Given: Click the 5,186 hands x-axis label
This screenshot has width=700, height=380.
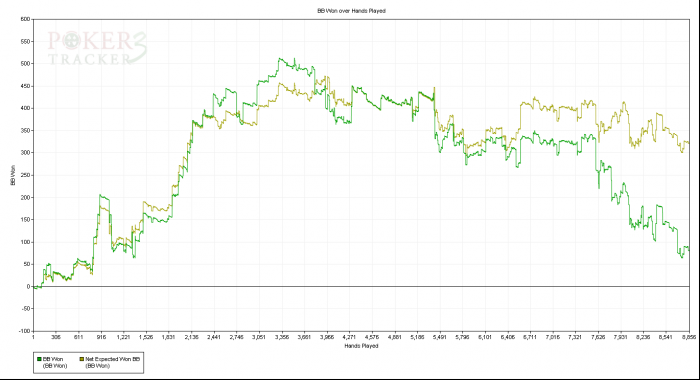Looking at the screenshot, I should [417, 337].
